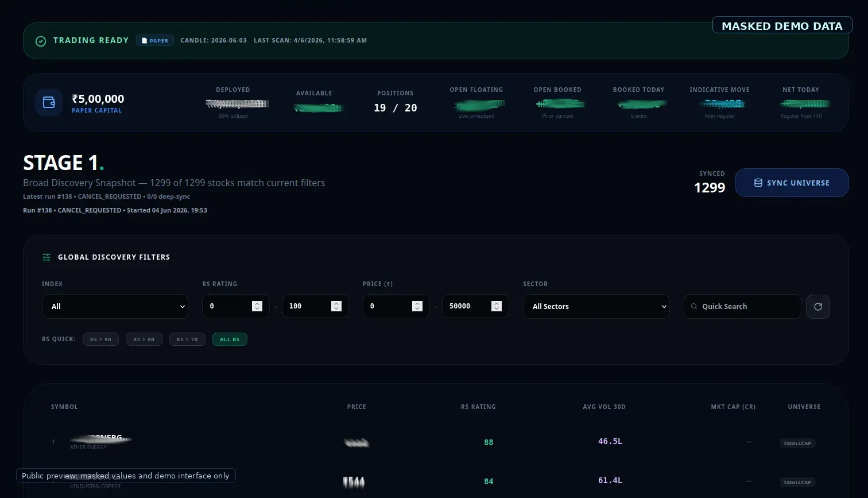Click the RS Rating minimum stepper arrows
The height and width of the screenshot is (498, 868).
tap(257, 306)
